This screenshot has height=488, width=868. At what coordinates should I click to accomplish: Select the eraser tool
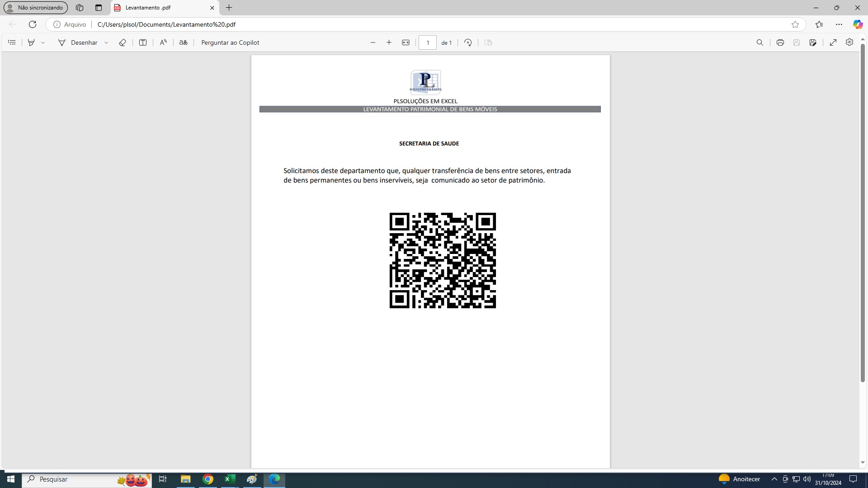coord(123,42)
